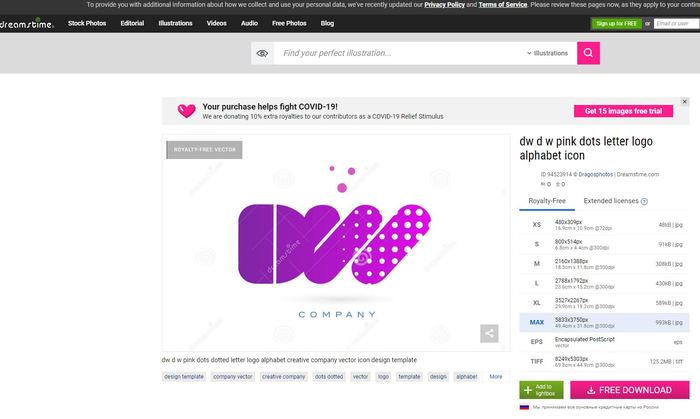The width and height of the screenshot is (700, 419).
Task: Click the dots dotted tag
Action: coord(329,377)
